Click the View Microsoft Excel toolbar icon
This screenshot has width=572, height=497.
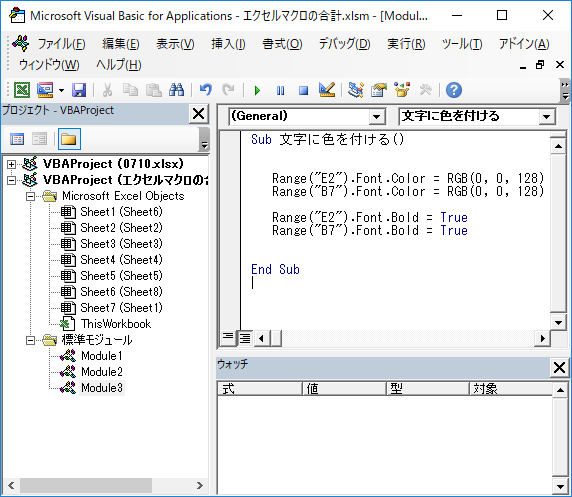tap(22, 90)
